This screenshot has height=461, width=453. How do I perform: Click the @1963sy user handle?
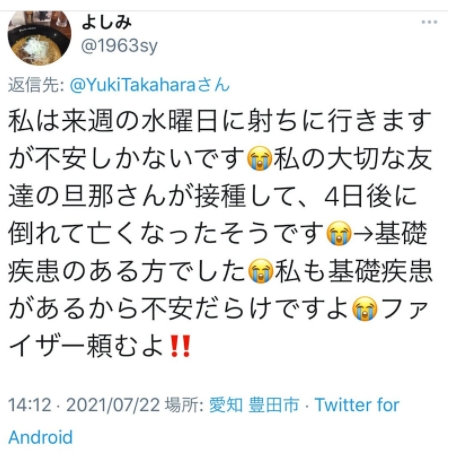[x=119, y=46]
